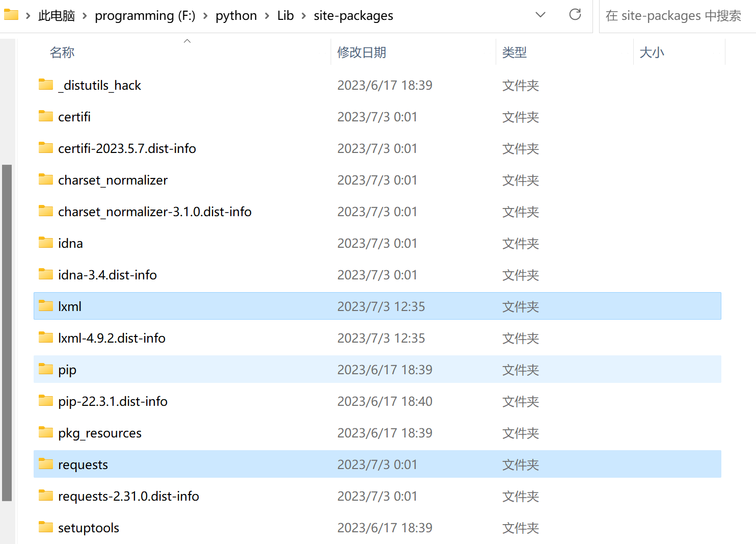Select lxml-4.9.2.dist-info folder icon
The image size is (756, 544).
pos(46,338)
